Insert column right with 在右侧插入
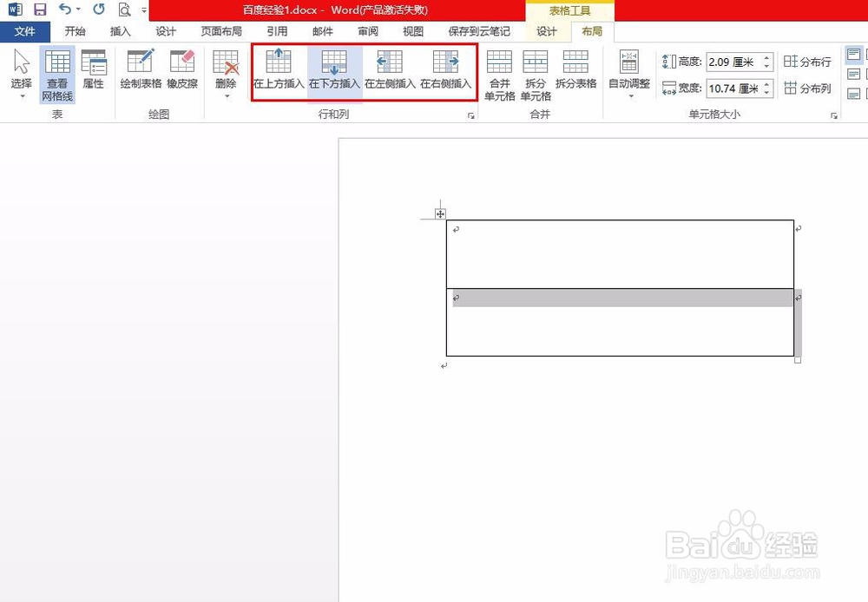The width and height of the screenshot is (868, 602). (445, 69)
